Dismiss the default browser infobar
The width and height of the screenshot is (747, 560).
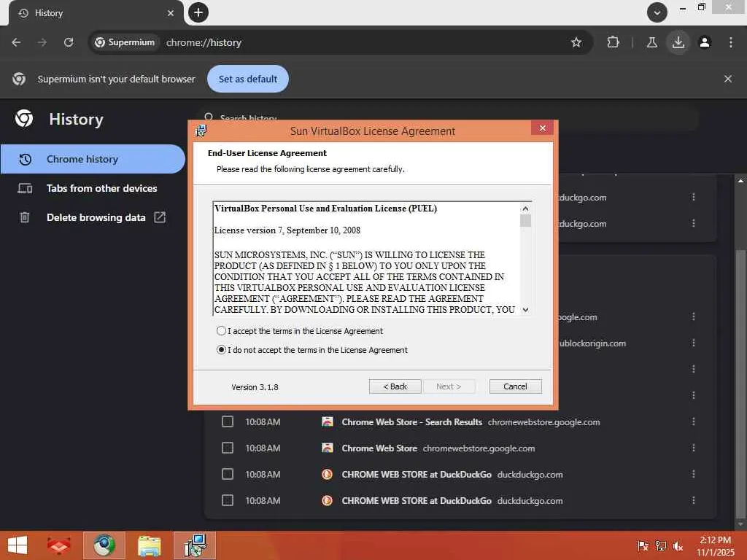point(728,79)
